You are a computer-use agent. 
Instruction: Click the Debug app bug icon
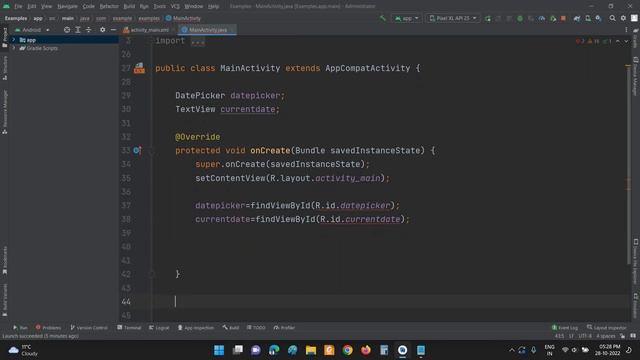click(x=520, y=18)
